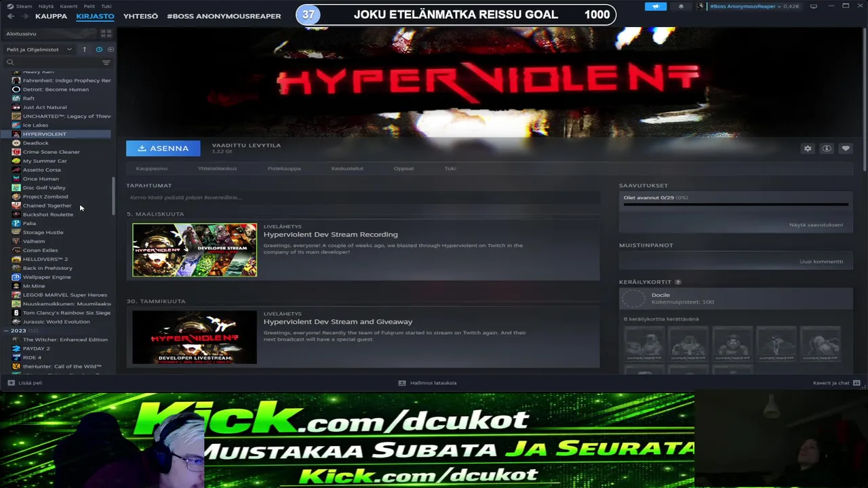Go back with the left navigation arrow

[10, 16]
